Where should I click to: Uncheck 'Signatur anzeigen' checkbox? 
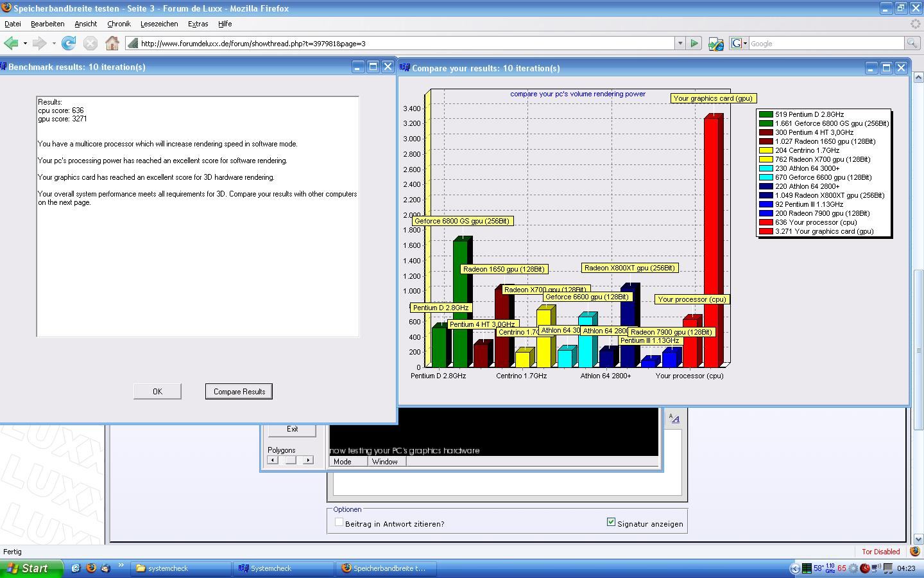click(611, 522)
